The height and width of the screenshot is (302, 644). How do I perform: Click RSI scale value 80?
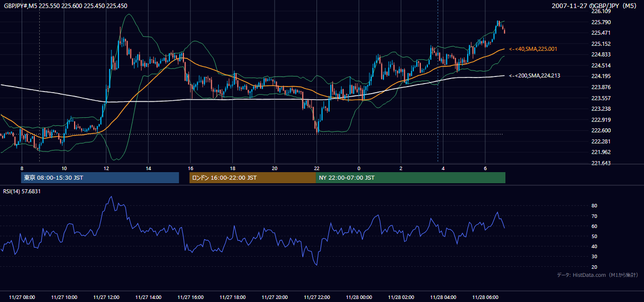pos(594,206)
